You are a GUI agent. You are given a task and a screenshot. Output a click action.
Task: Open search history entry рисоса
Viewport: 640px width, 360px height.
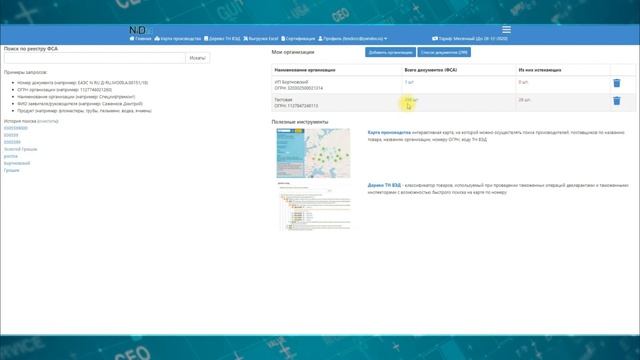point(11,156)
